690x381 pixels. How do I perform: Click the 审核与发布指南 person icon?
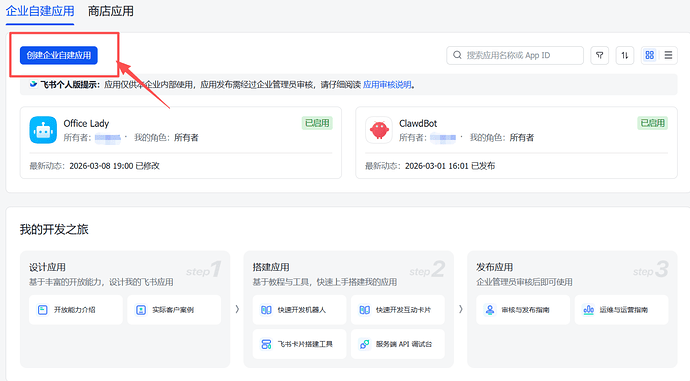[490, 310]
